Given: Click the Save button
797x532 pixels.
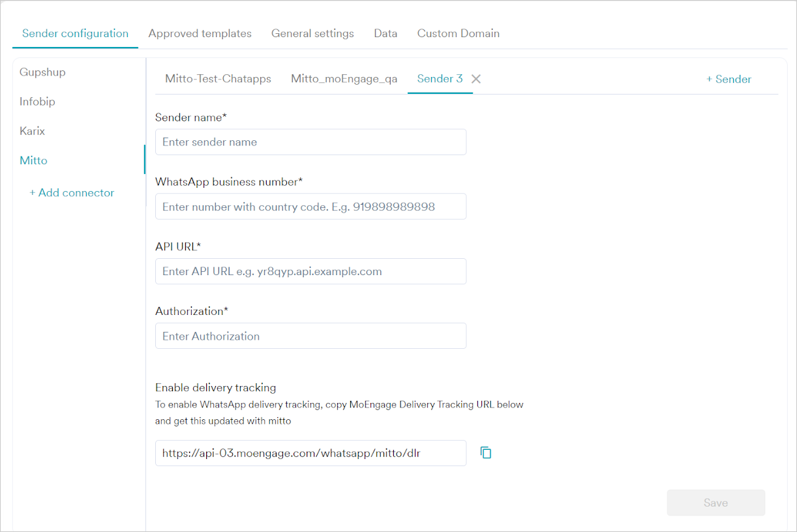Looking at the screenshot, I should tap(715, 502).
